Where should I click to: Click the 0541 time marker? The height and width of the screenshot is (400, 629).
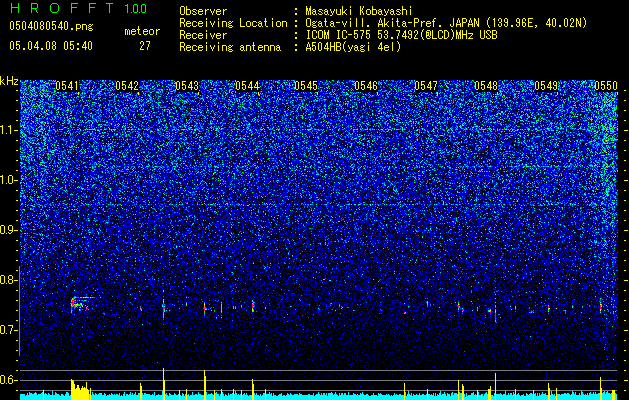(67, 86)
